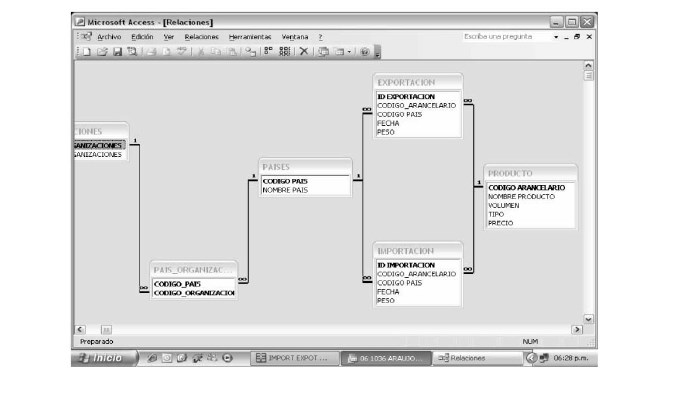Screen dimensions: 683x412
Task: Click the Open folder toolbar icon
Action: click(x=102, y=51)
